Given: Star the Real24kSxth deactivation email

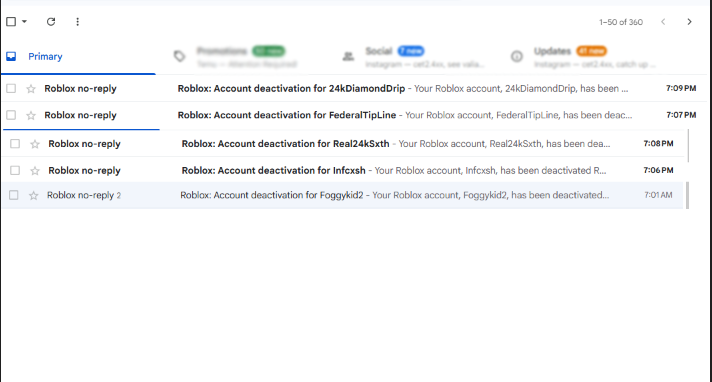Looking at the screenshot, I should pyautogui.click(x=35, y=144).
